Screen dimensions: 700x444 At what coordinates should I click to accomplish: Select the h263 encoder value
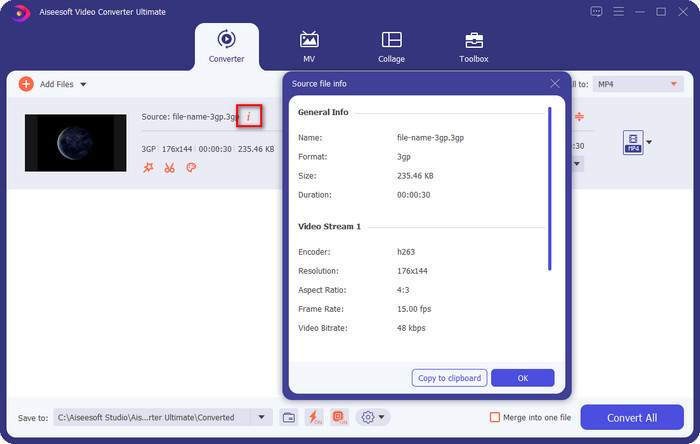[x=406, y=252]
